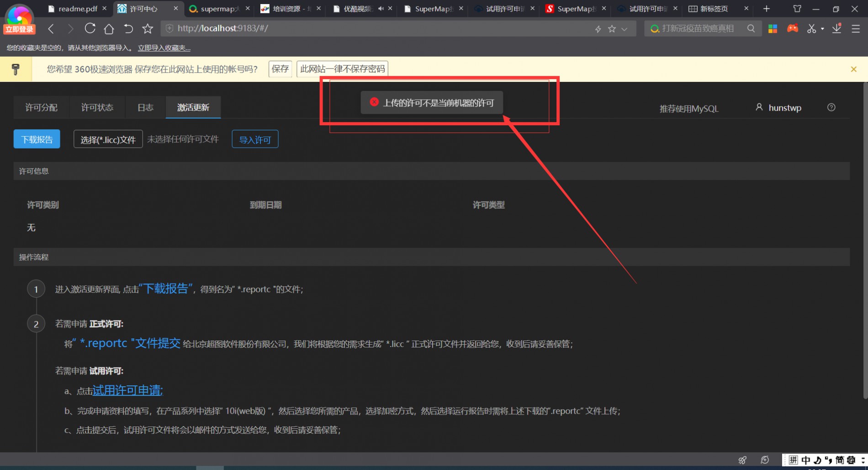Select the 激活更新 tab
The image size is (868, 470).
(193, 107)
